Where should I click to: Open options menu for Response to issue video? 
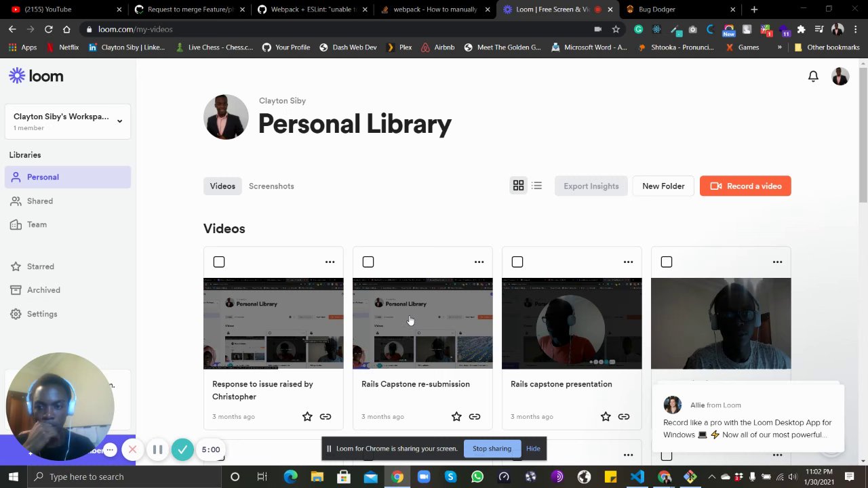[x=330, y=262]
